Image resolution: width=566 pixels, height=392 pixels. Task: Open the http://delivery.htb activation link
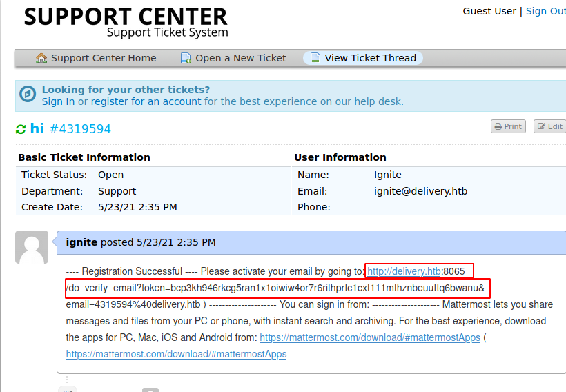(x=404, y=271)
